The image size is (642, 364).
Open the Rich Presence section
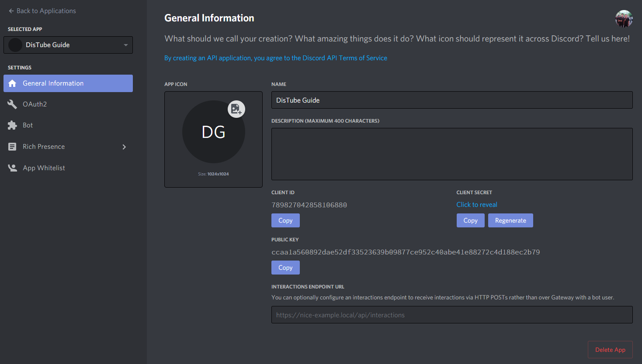click(68, 147)
